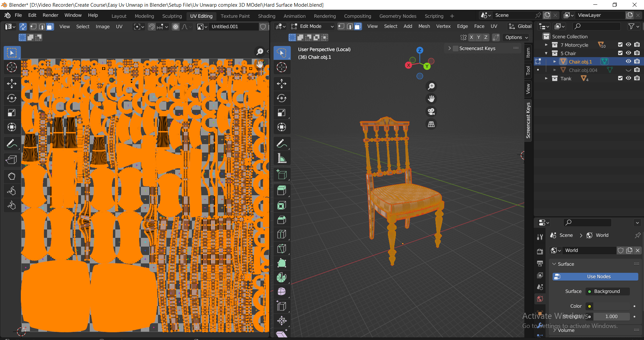644x340 pixels.
Task: Open the Render menu
Action: [x=50, y=15]
